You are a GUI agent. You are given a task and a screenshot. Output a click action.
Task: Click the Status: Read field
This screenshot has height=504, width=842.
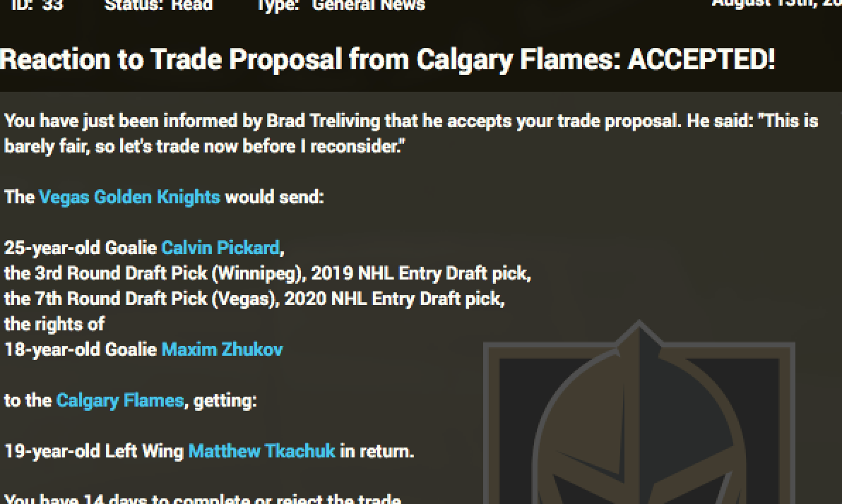coord(158,5)
